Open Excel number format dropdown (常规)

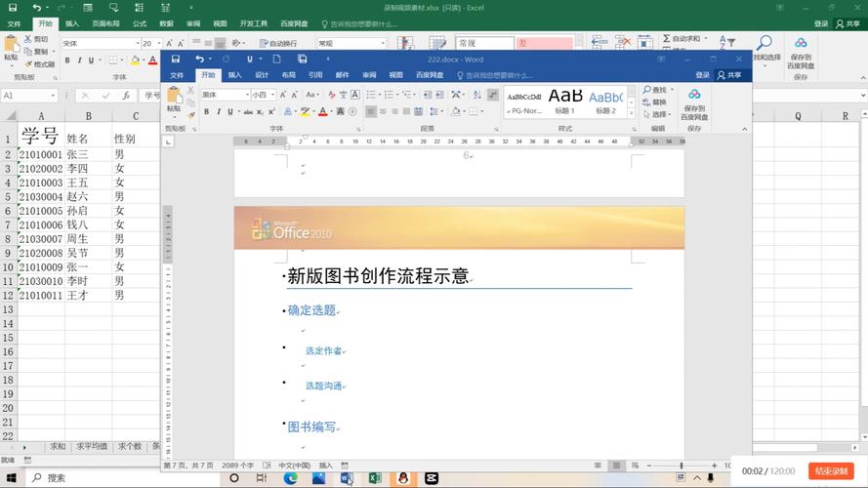coord(382,44)
